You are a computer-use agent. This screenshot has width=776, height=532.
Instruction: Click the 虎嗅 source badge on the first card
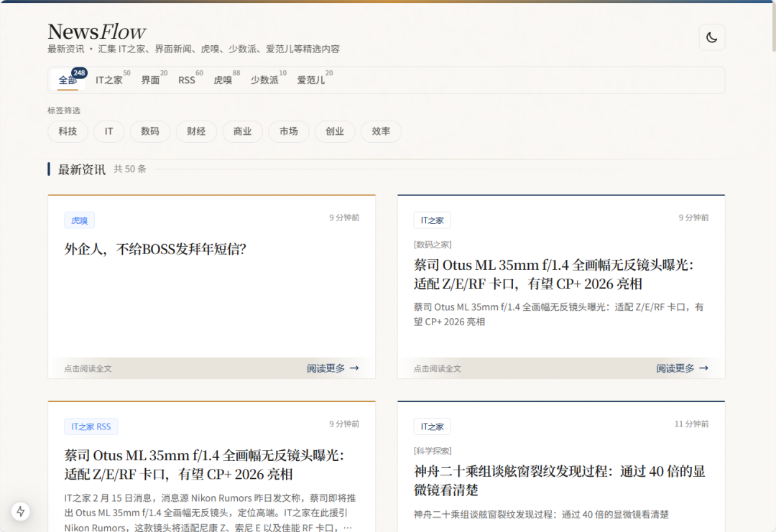(x=79, y=220)
